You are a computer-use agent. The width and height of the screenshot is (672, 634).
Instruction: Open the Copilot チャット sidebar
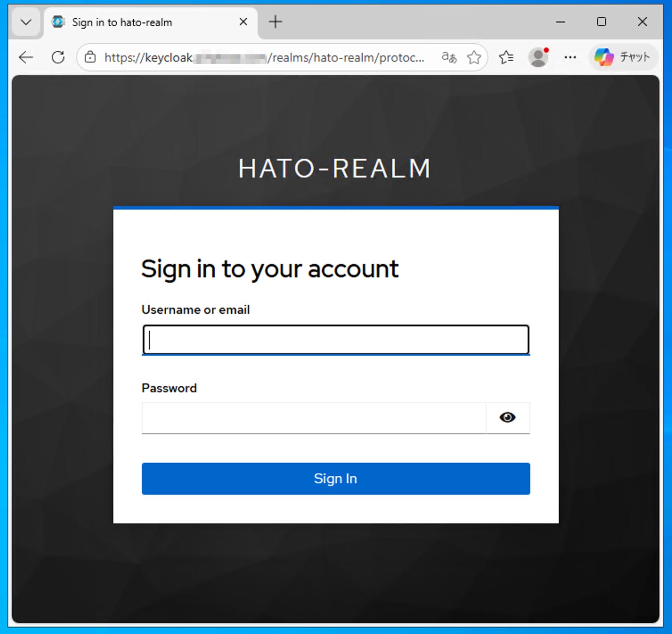click(x=622, y=57)
